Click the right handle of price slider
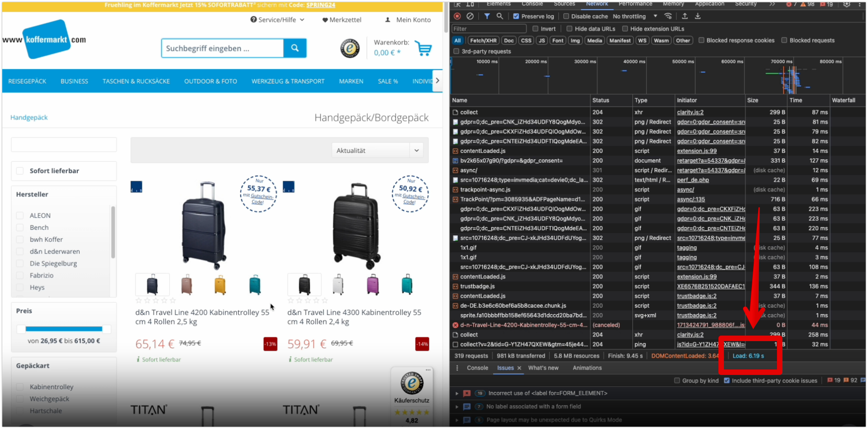Image resolution: width=868 pixels, height=429 pixels. pos(107,329)
